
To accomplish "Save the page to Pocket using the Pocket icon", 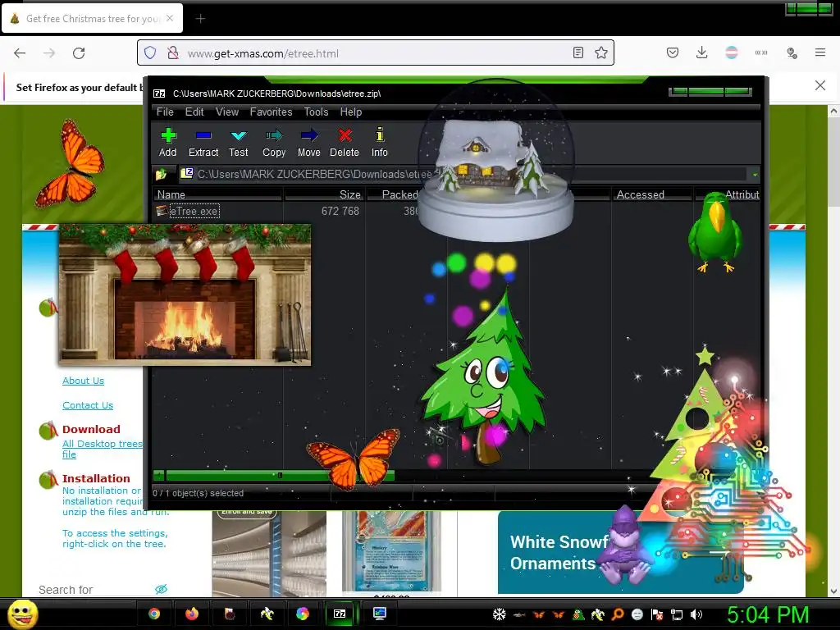I will point(673,52).
